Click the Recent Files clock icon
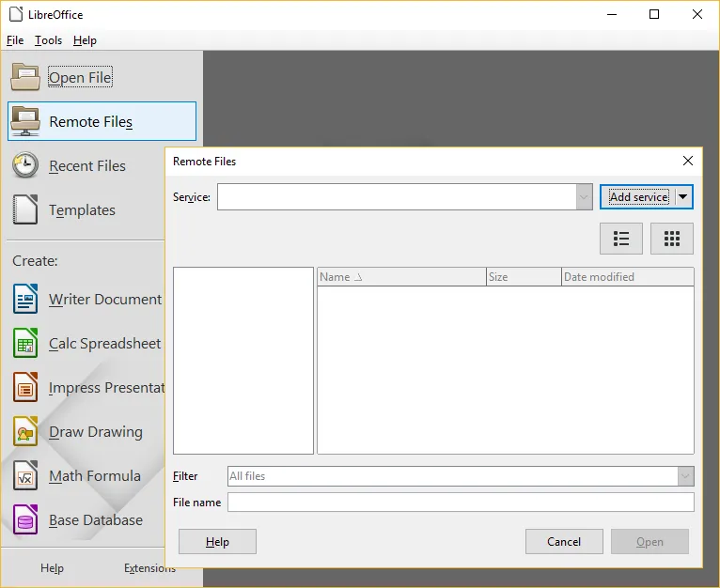Viewport: 720px width, 588px height. pos(25,165)
